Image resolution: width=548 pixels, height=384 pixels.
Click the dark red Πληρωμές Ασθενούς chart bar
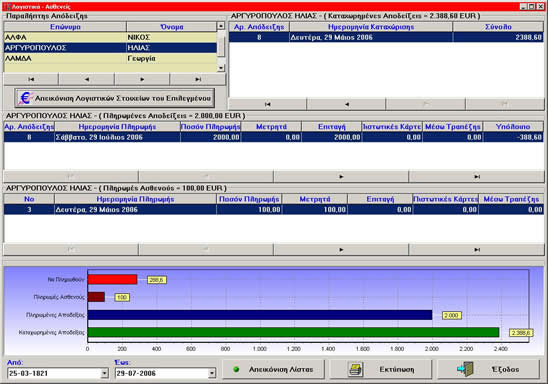point(96,297)
